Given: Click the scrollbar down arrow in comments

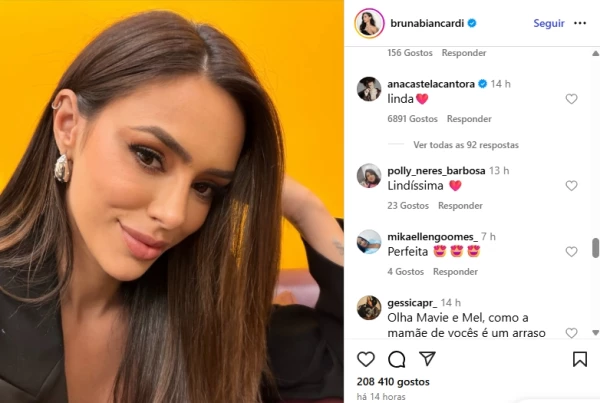Looking at the screenshot, I should coord(595,333).
